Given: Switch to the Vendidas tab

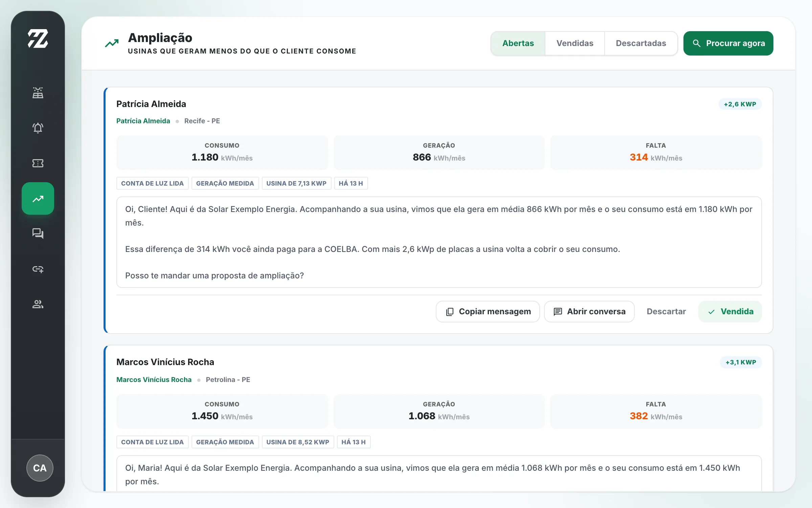Looking at the screenshot, I should [x=575, y=43].
